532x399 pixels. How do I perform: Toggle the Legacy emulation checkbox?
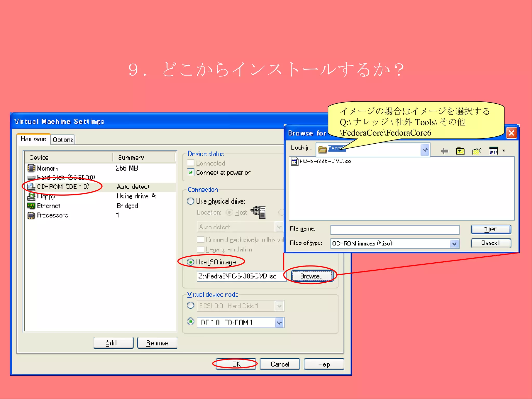click(200, 249)
